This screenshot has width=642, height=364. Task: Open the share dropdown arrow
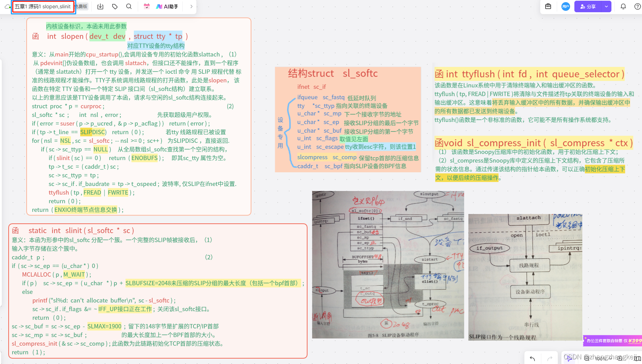coord(606,6)
